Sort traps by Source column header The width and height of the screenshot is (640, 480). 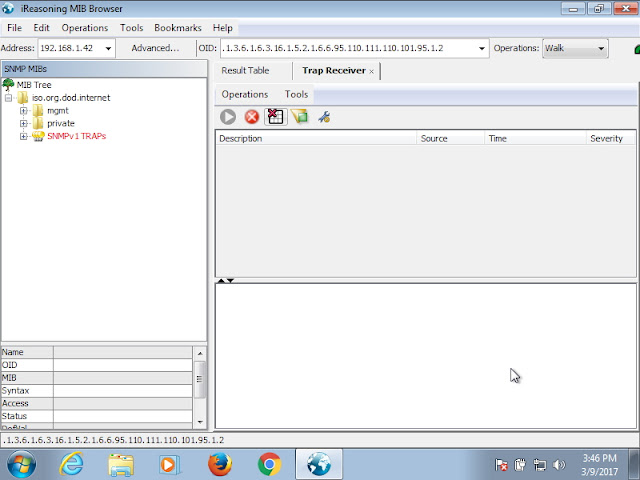451,138
